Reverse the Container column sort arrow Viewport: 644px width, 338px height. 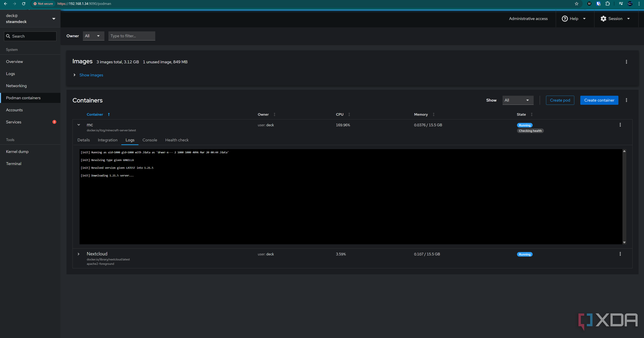(x=109, y=114)
